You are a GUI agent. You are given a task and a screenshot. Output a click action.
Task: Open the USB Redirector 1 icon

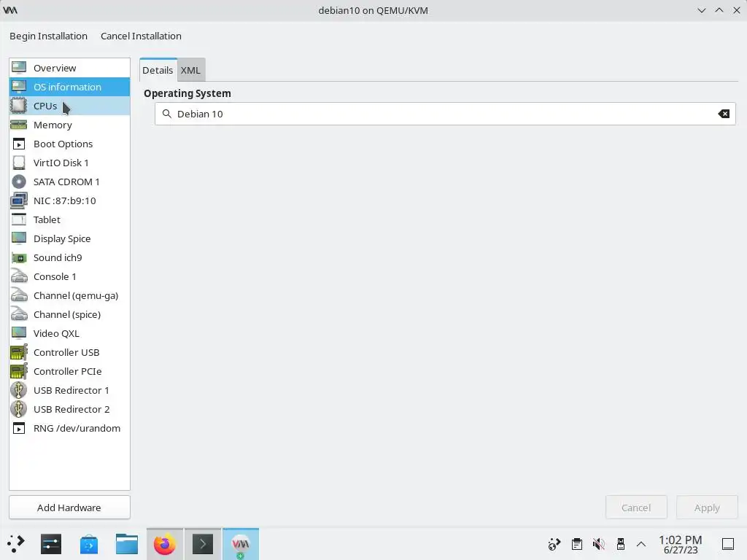pos(19,390)
